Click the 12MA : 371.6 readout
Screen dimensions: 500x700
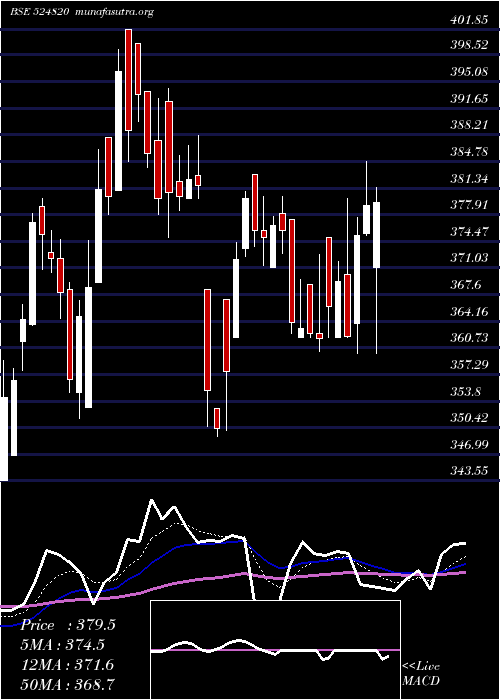click(68, 665)
